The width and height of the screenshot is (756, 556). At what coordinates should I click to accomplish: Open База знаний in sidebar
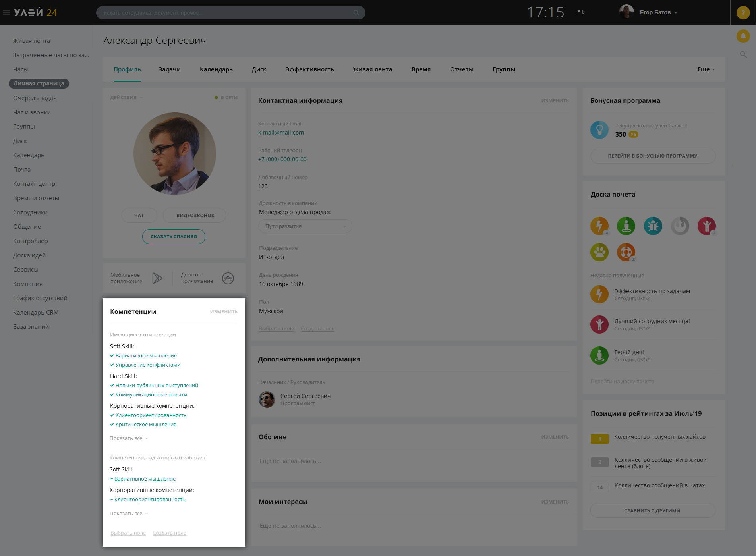click(x=31, y=327)
